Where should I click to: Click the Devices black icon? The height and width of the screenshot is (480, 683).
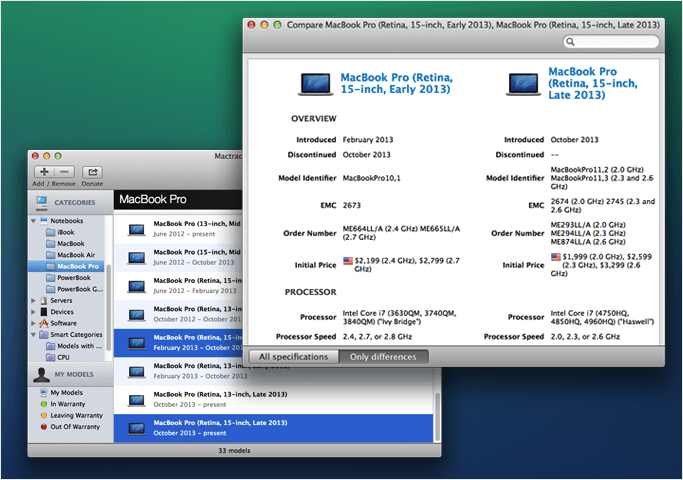pos(44,312)
